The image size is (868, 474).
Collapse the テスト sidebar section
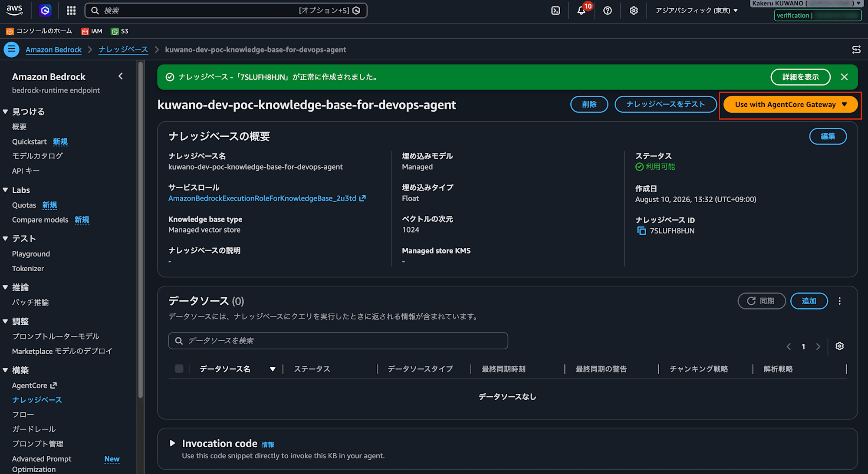5,239
